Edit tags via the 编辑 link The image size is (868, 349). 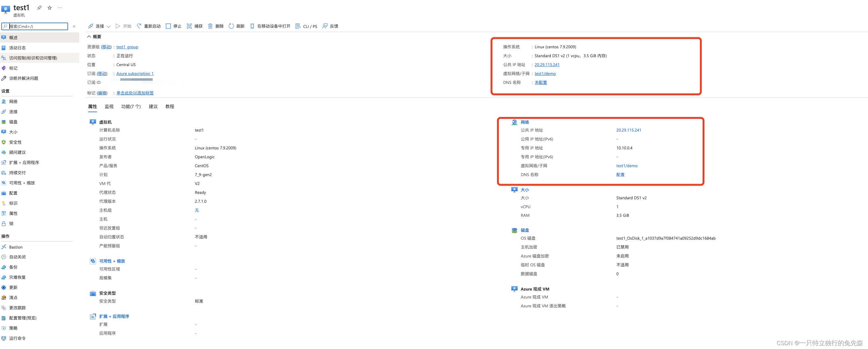[102, 93]
